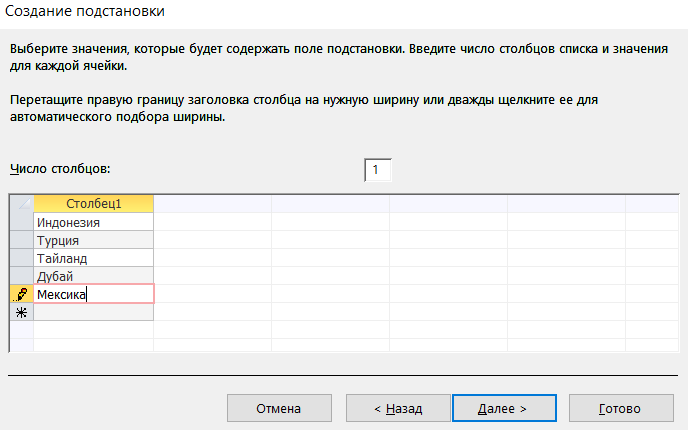Click the Число столбцов label
688x430 pixels.
(60, 169)
